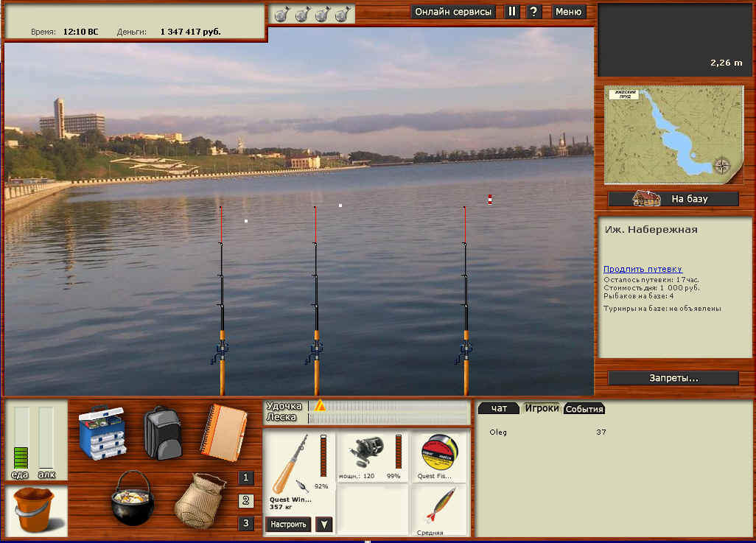Screen dimensions: 756x543
Task: Click the еда food level bar
Action: tap(21, 438)
